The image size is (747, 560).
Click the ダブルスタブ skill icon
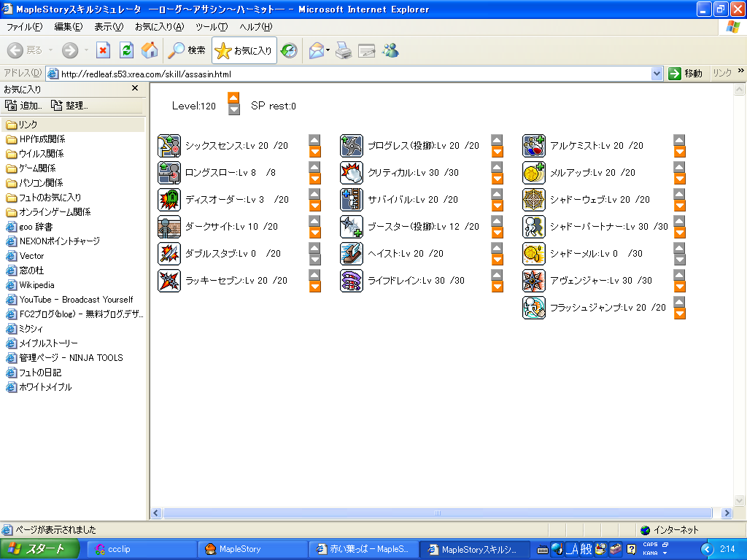pyautogui.click(x=169, y=254)
